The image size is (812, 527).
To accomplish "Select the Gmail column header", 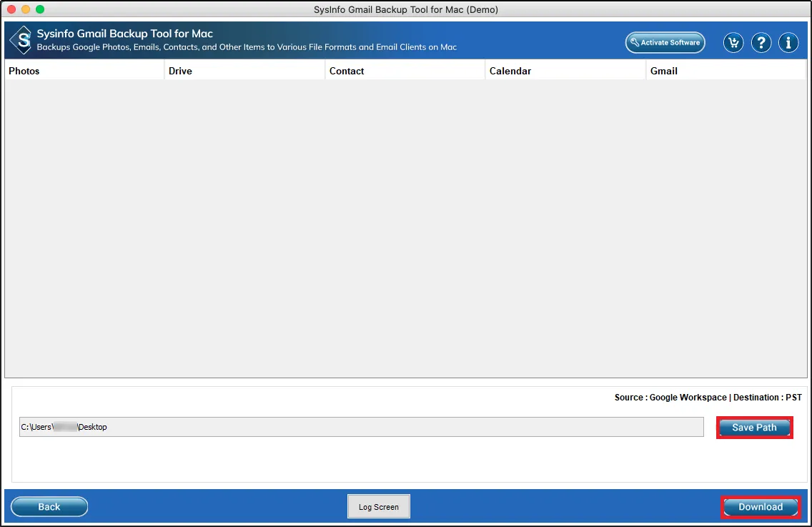I will (726, 71).
